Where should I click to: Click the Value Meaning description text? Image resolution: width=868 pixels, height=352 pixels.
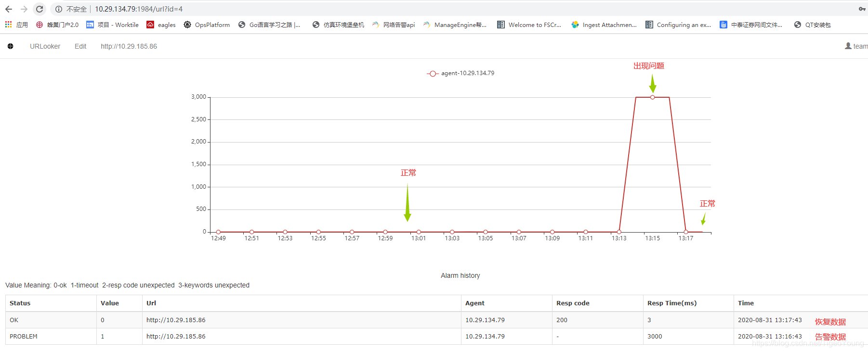(x=127, y=286)
